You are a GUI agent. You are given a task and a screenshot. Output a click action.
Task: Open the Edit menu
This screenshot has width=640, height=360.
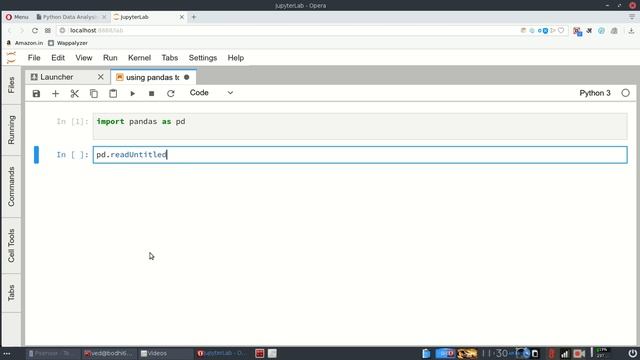click(x=58, y=58)
